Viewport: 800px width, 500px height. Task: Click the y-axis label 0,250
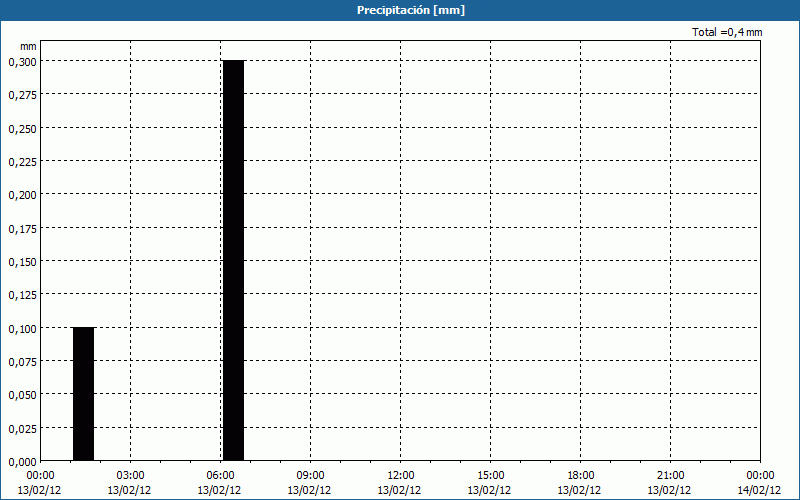[22, 129]
